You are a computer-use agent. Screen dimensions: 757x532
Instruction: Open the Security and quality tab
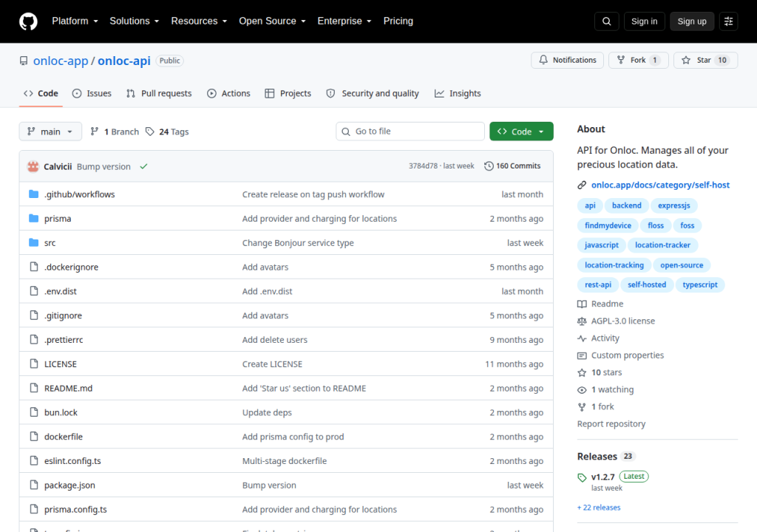(373, 94)
